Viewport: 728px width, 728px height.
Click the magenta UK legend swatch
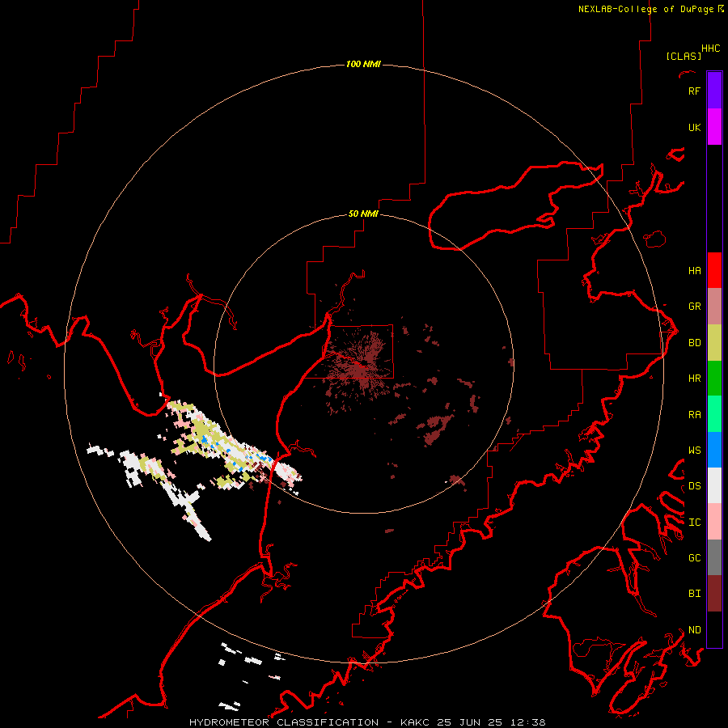click(x=714, y=127)
